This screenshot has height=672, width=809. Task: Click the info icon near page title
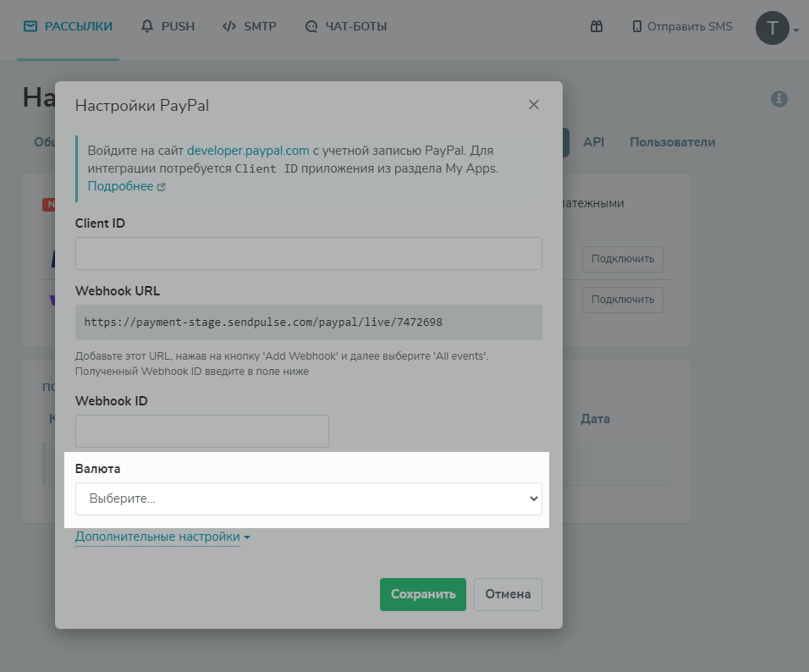tap(779, 99)
